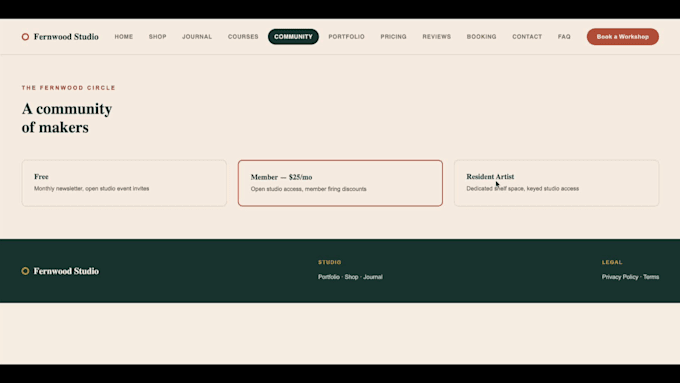Open the footer Portfolio link
680x383 pixels.
[x=329, y=277]
